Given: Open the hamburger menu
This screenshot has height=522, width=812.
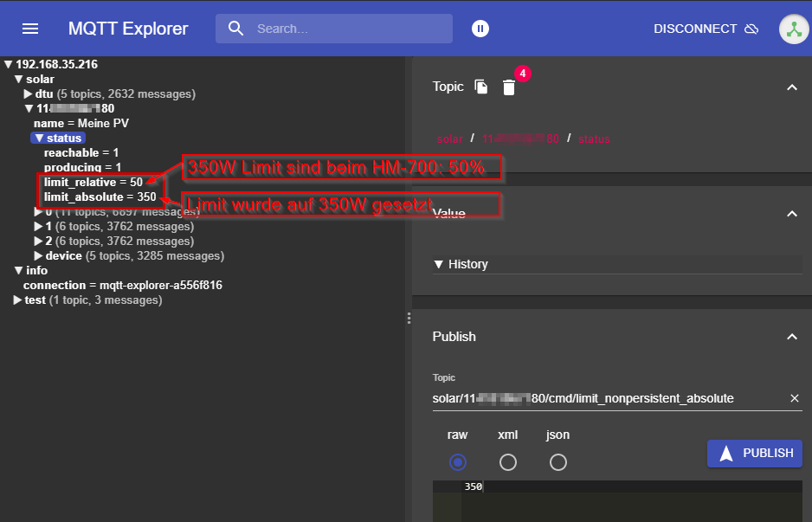Looking at the screenshot, I should click(x=30, y=29).
